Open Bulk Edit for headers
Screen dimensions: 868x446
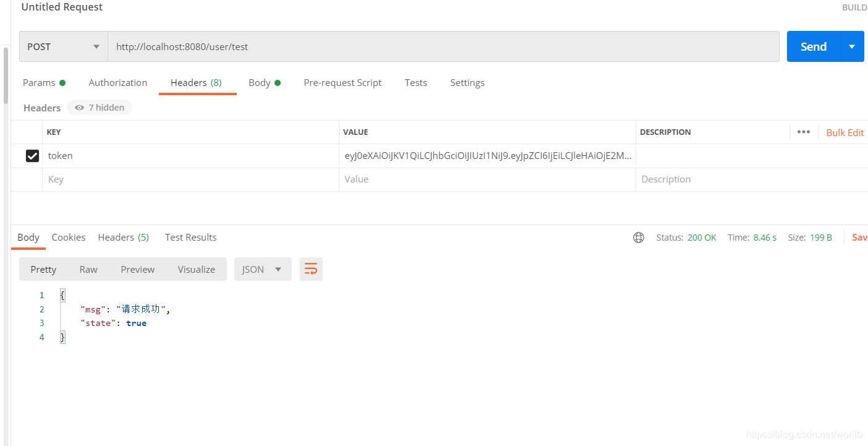tap(845, 132)
